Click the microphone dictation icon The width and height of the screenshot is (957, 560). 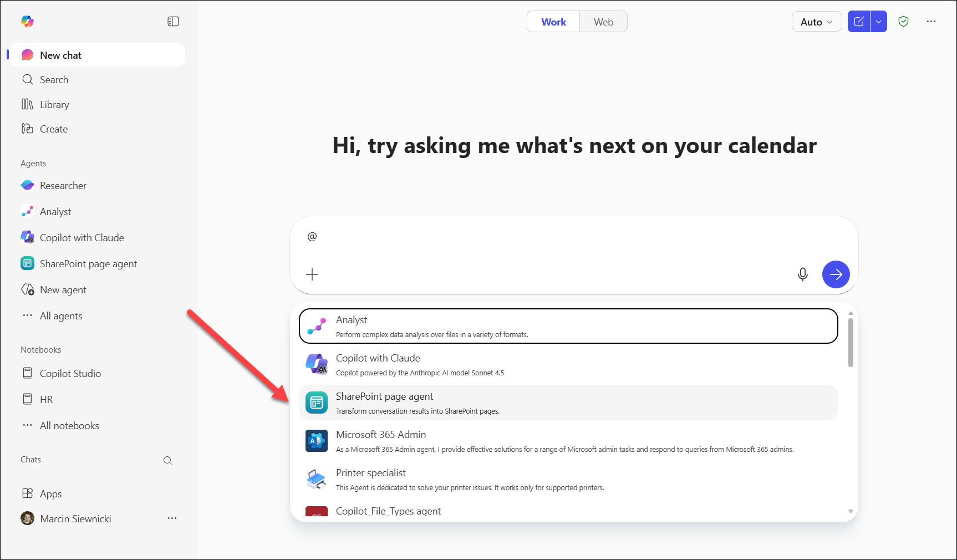coord(802,274)
